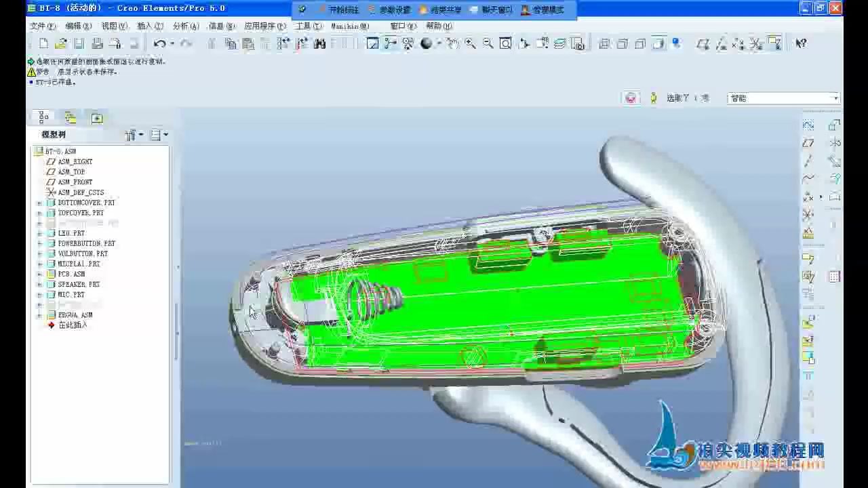Click the context help question-arrow icon
Viewport: 868px width, 488px height.
pyautogui.click(x=801, y=43)
